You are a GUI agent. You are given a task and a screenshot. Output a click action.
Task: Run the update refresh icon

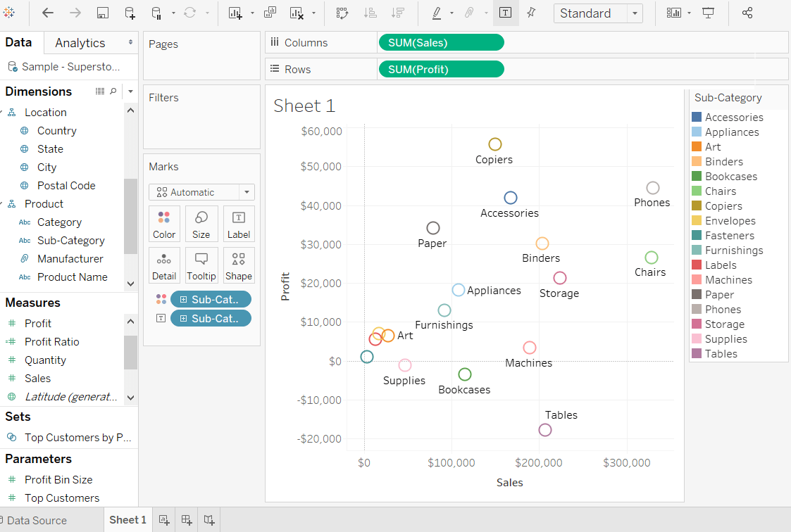click(189, 13)
